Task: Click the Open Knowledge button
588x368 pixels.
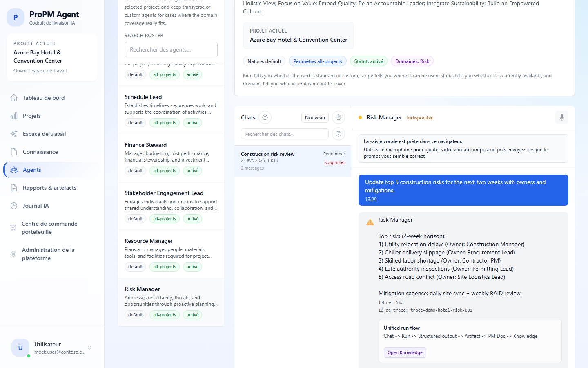Action: [x=405, y=352]
